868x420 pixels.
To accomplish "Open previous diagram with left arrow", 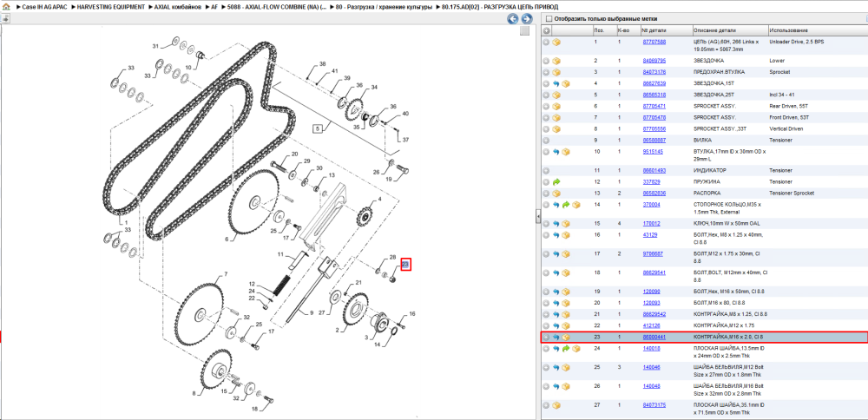I will pos(513,19).
